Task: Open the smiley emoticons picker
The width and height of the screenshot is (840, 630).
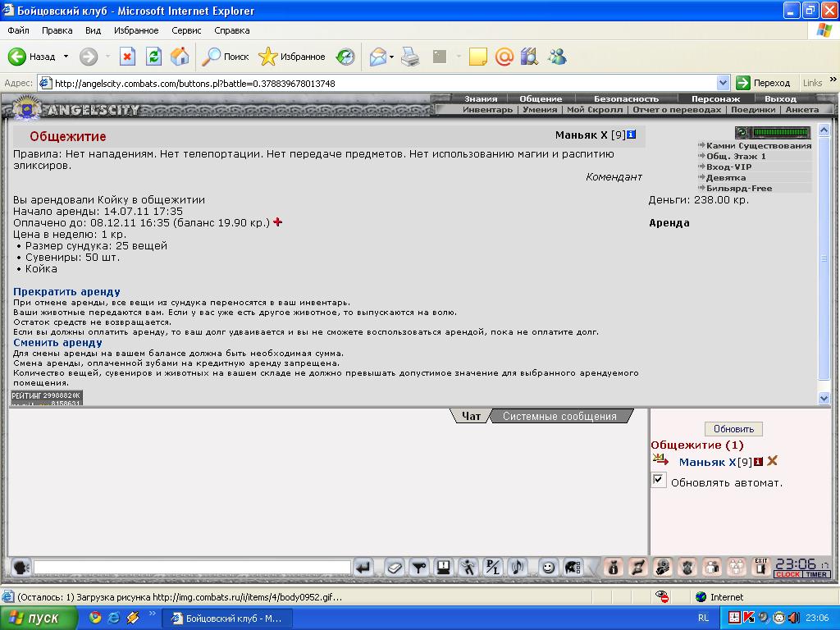Action: point(547,568)
